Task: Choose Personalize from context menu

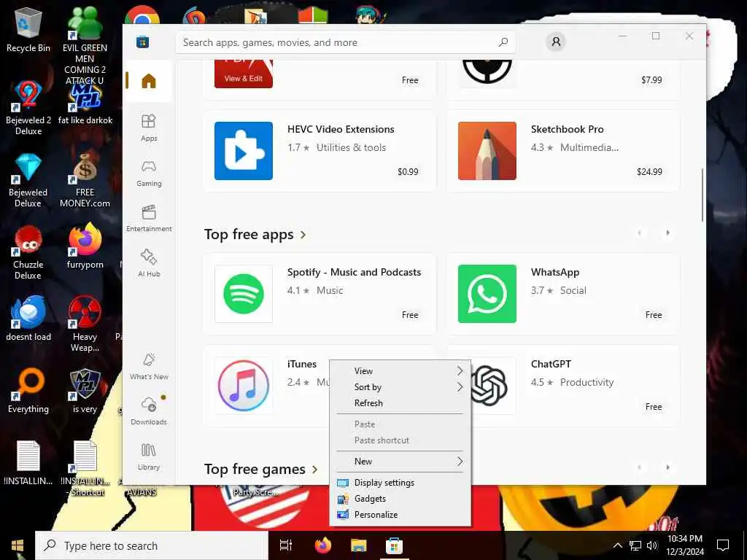Action: pos(400,515)
